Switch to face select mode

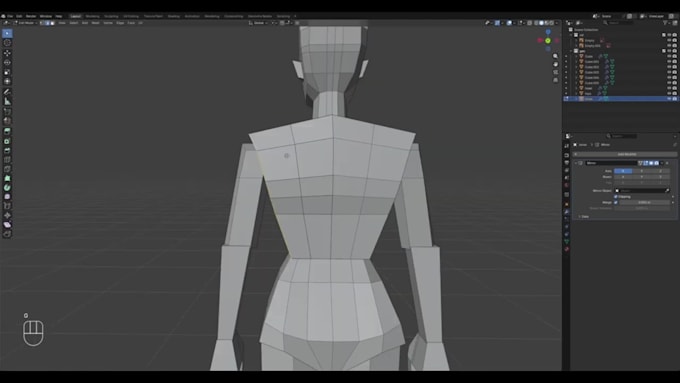coord(53,23)
